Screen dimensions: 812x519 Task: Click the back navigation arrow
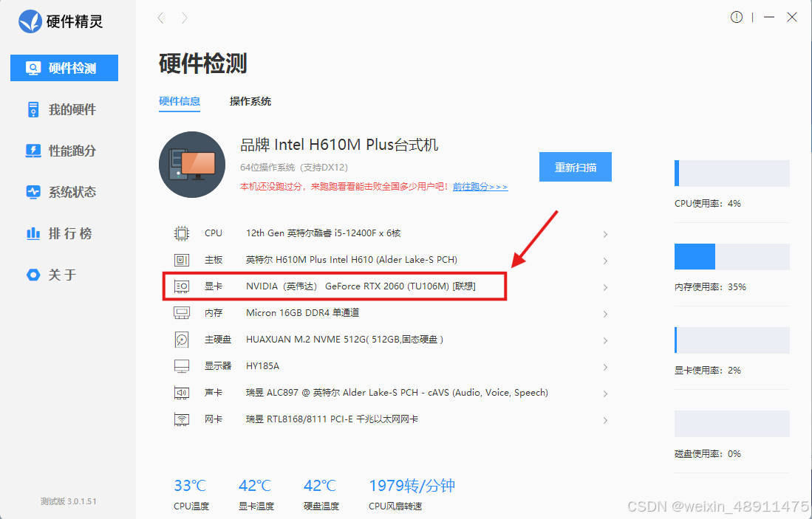click(x=160, y=18)
